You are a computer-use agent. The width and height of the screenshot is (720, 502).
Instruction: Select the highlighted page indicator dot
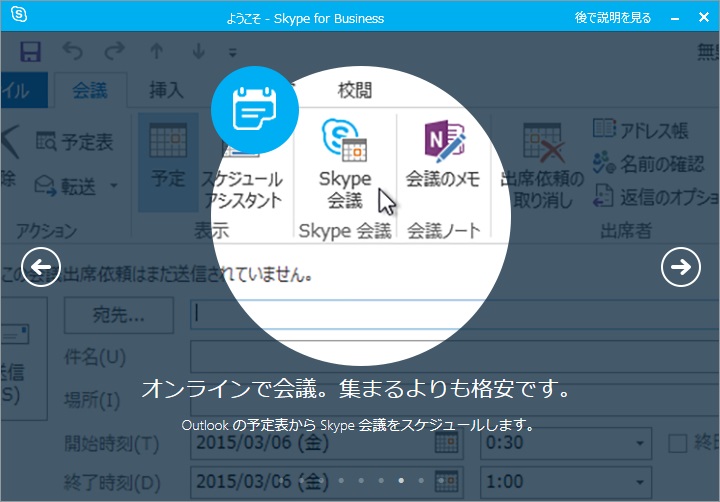point(401,480)
